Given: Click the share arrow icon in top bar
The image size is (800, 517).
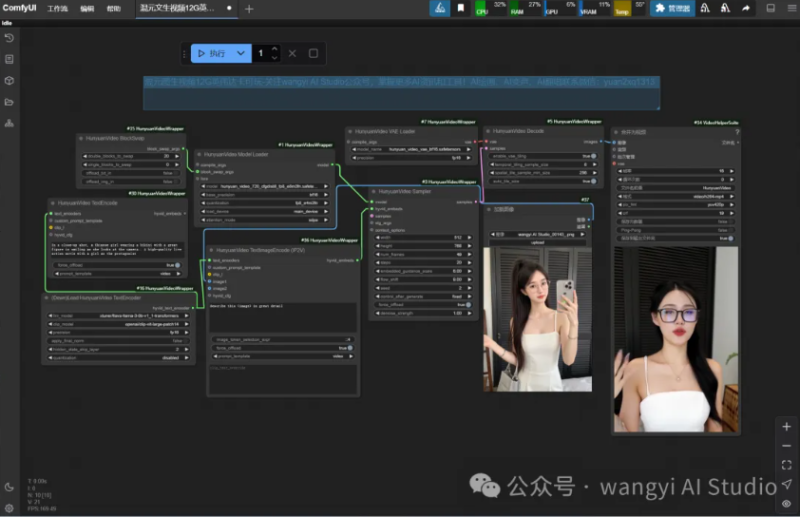Looking at the screenshot, I should pos(746,8).
